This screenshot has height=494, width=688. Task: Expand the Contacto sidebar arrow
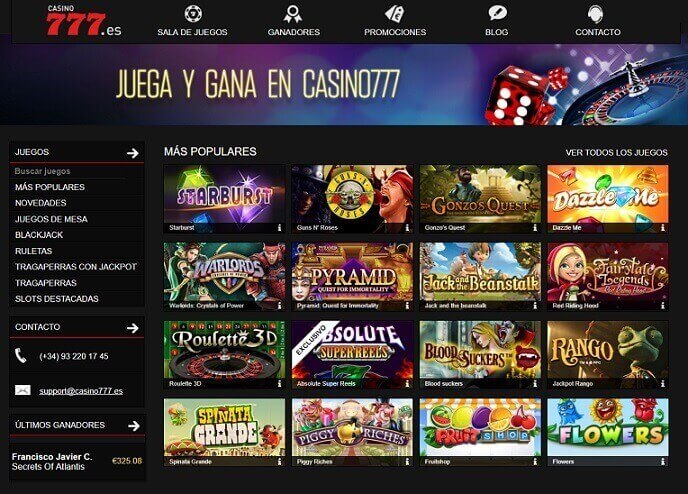[133, 328]
